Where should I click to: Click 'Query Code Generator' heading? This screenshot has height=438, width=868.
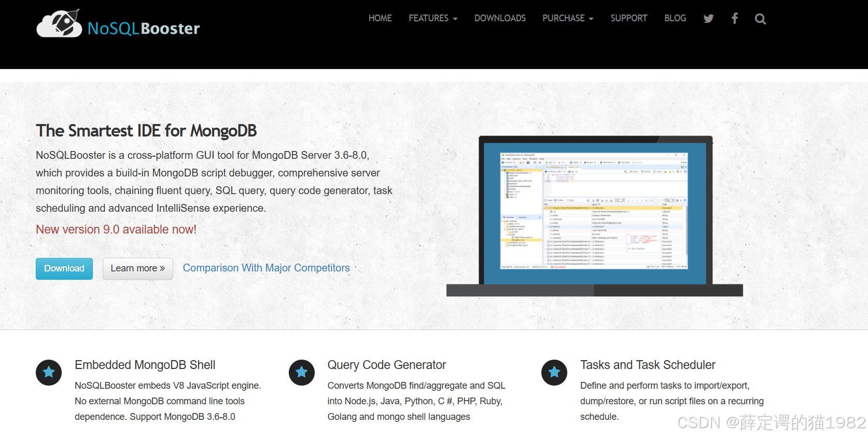click(x=387, y=365)
